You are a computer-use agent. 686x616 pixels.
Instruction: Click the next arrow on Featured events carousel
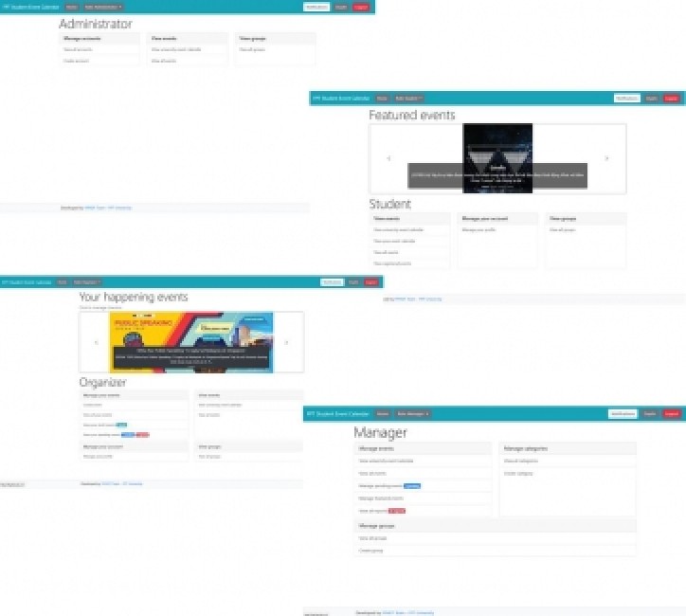pos(606,158)
